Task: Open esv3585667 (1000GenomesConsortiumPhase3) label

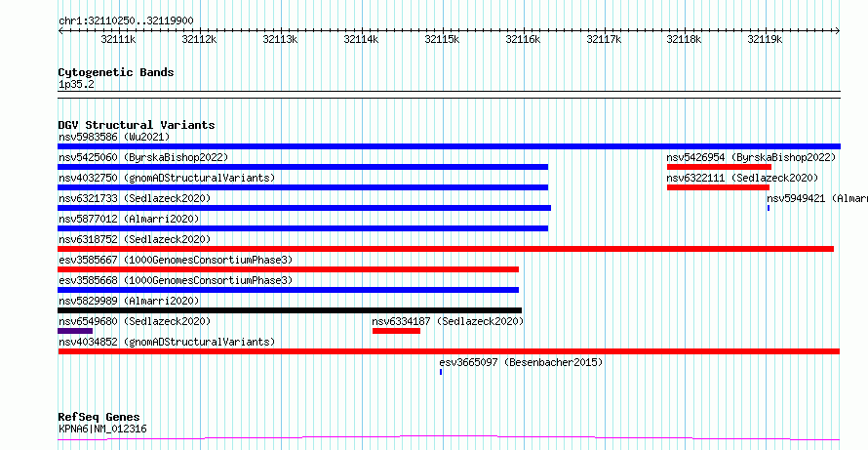Action: point(176,260)
